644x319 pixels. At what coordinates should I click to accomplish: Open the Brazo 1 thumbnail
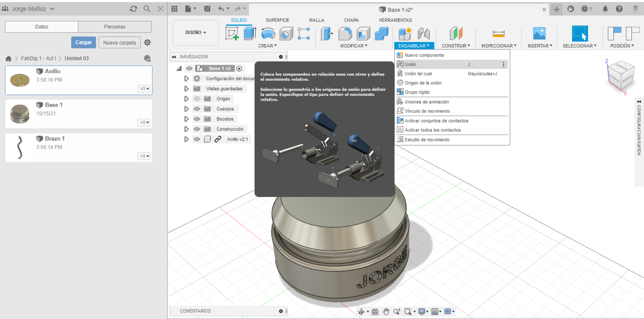(20, 148)
